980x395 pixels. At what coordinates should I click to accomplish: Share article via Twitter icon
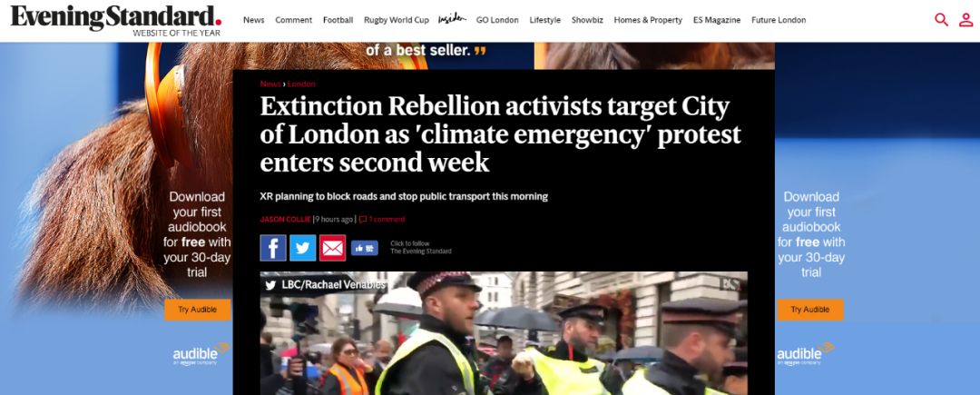click(x=302, y=248)
